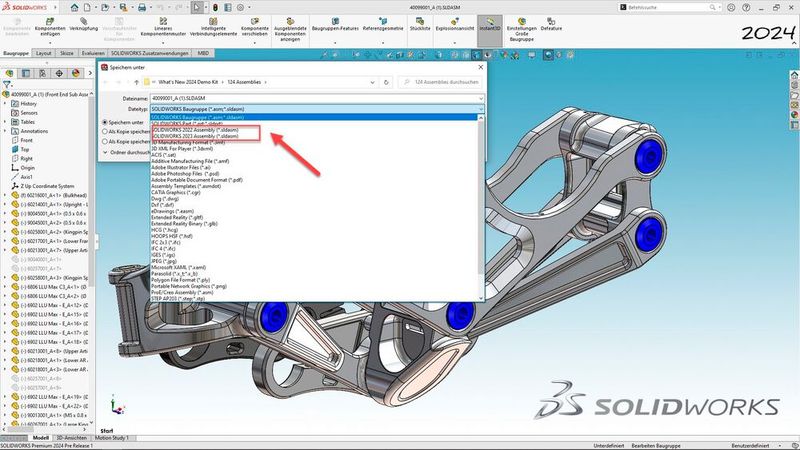Switch to the Layout ribbon tab

43,53
